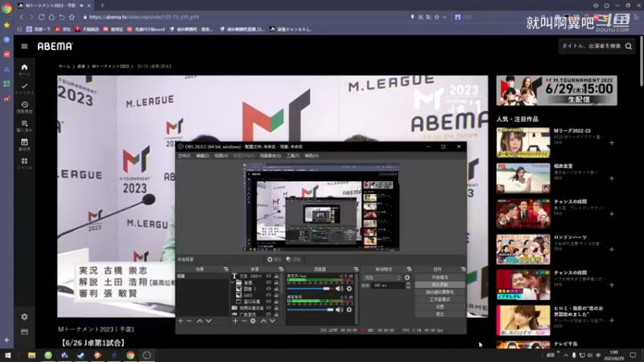Open source properties gear below the sources list

(x=253, y=320)
